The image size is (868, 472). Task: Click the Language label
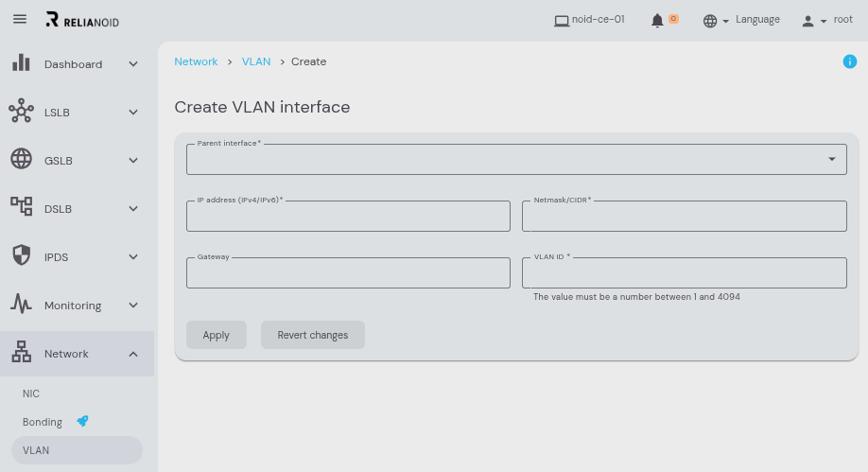(757, 20)
